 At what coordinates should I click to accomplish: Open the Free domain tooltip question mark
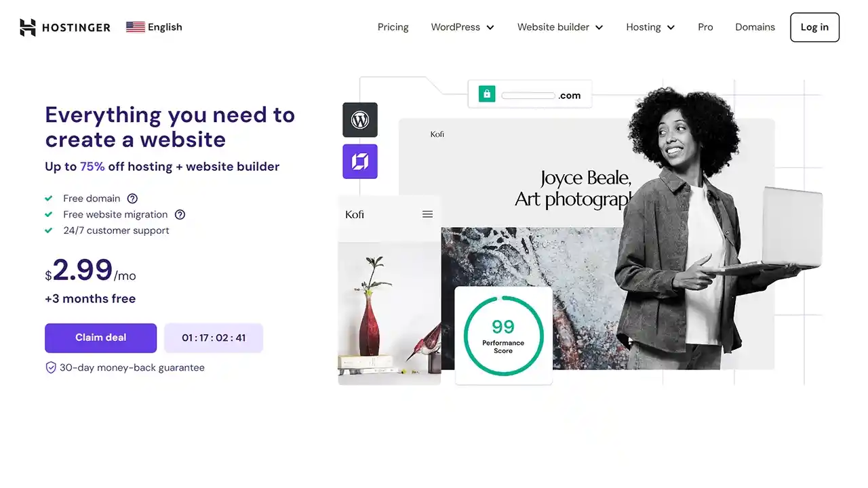pyautogui.click(x=132, y=199)
